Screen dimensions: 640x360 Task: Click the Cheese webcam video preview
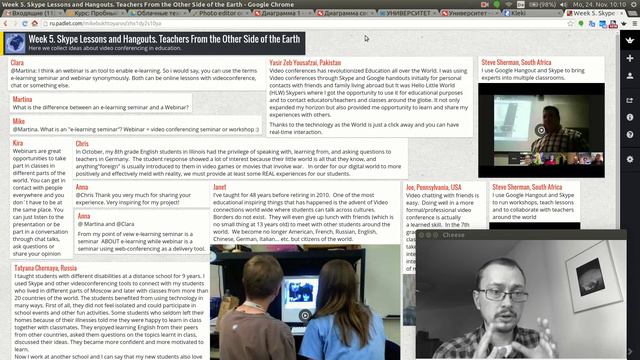[521, 299]
